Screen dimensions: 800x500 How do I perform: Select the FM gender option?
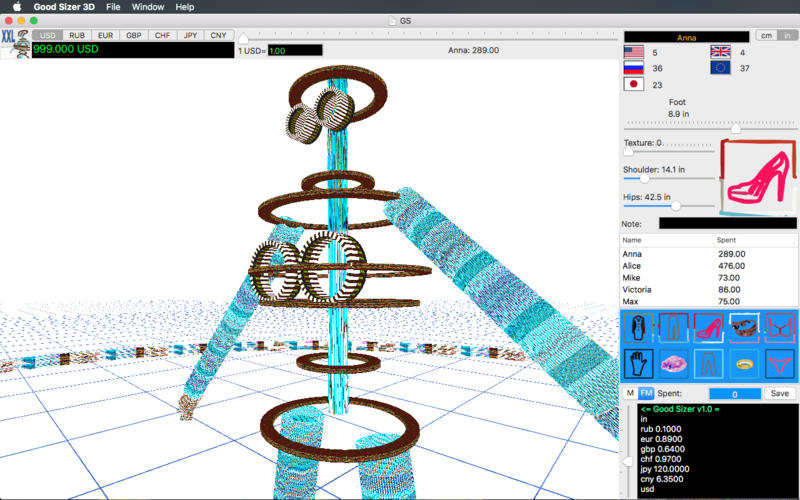click(646, 393)
